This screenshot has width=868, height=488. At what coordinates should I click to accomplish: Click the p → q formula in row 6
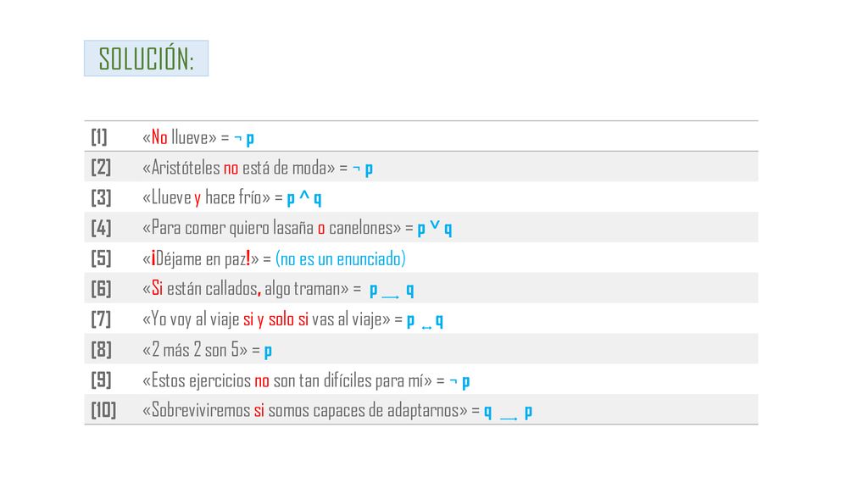(x=392, y=290)
